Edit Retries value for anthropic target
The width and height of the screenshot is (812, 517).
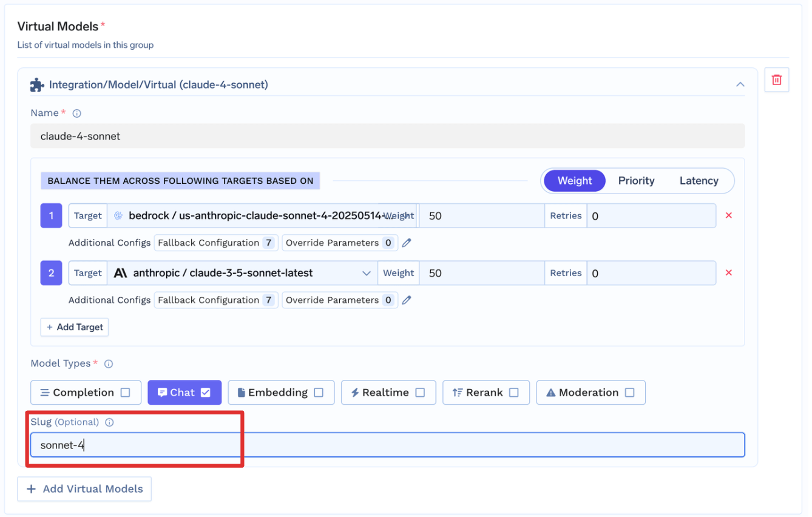(x=651, y=273)
